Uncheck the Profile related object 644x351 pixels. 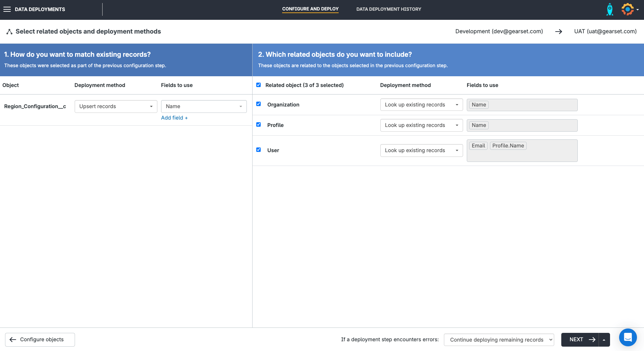pyautogui.click(x=259, y=125)
